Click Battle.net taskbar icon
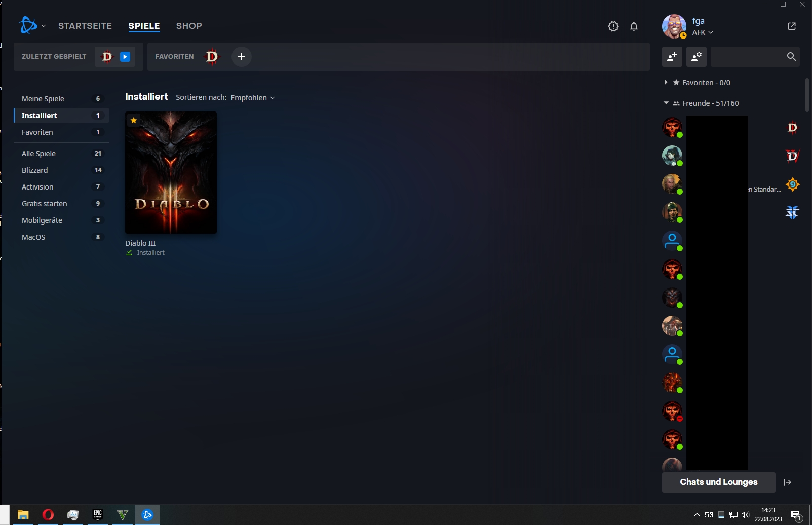The height and width of the screenshot is (525, 812). [x=147, y=515]
